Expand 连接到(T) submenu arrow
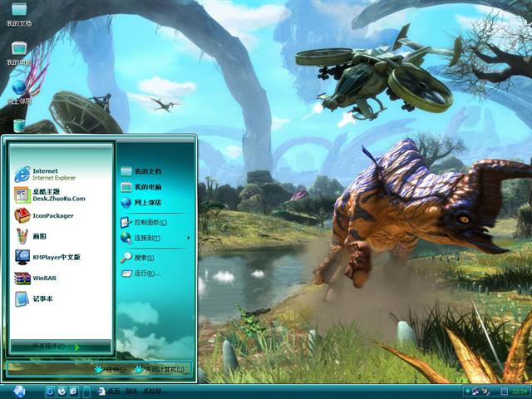The image size is (532, 399). click(189, 238)
